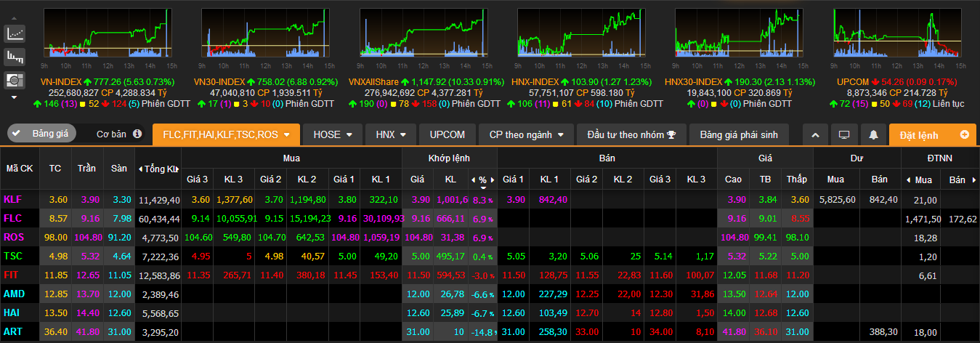Click the small down arrow below sidebar icons
This screenshot has height=343, width=980.
[x=15, y=97]
